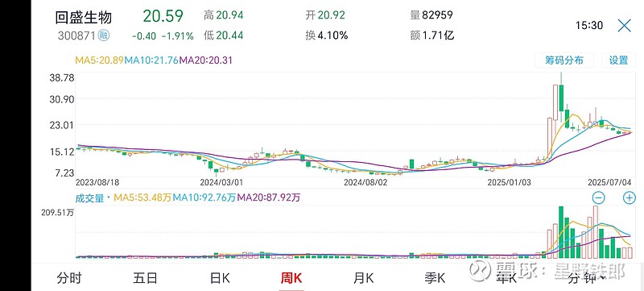Tap the 209.51万 volume axis label
Screen dimensions: 644x291
click(x=57, y=214)
